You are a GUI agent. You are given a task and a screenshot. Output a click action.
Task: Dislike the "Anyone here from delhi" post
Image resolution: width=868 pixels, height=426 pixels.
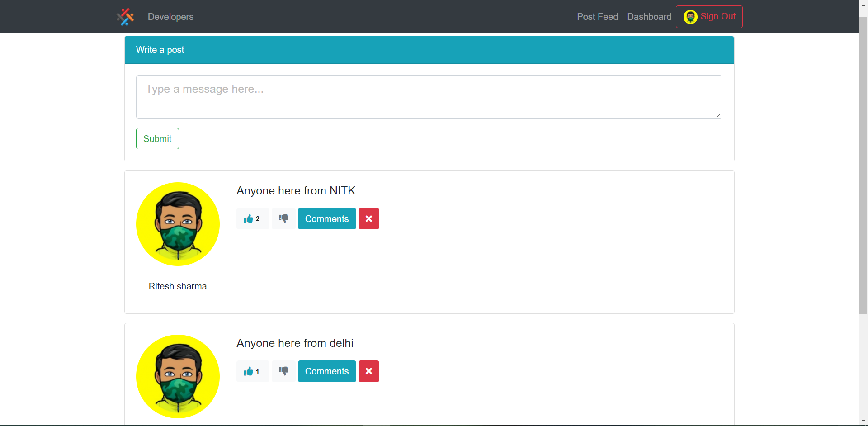283,371
